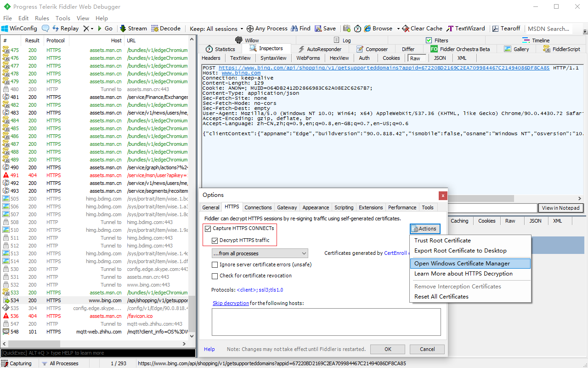Open Fiddler Orchestra Beta tab

tap(460, 49)
